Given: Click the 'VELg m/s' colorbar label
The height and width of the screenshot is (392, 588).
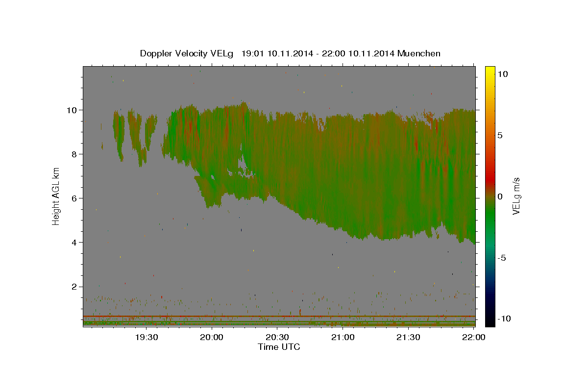Looking at the screenshot, I should point(516,196).
